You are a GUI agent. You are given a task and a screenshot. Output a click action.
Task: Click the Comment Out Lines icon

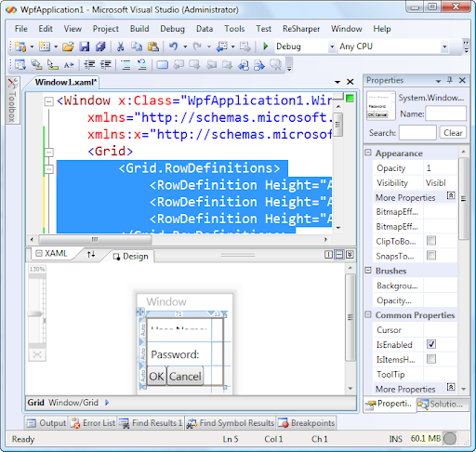point(126,65)
